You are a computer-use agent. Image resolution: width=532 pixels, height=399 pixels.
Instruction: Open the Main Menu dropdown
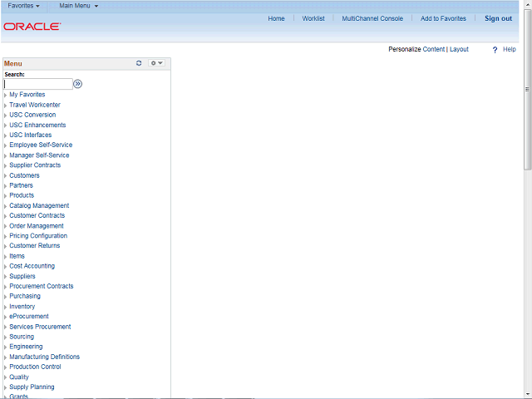[x=78, y=6]
